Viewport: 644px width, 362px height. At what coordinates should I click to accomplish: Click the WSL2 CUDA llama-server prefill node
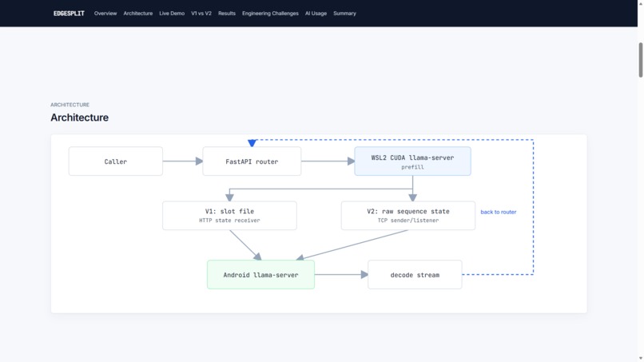[413, 161]
